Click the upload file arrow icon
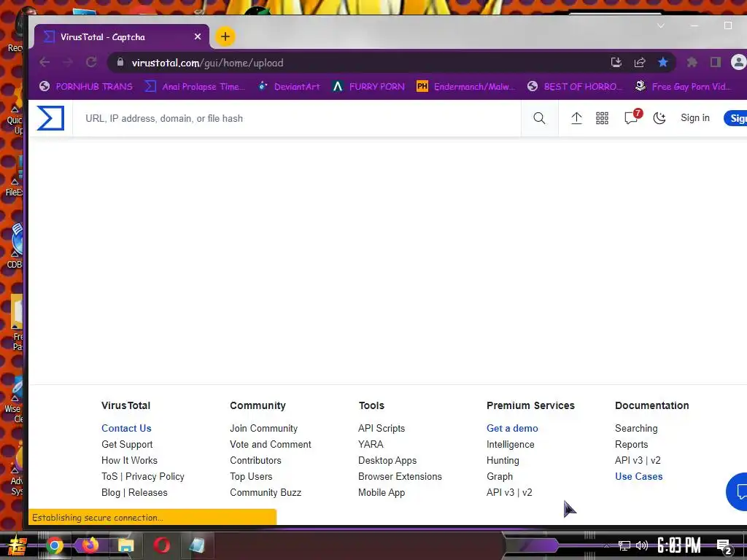The image size is (747, 560). pos(576,118)
